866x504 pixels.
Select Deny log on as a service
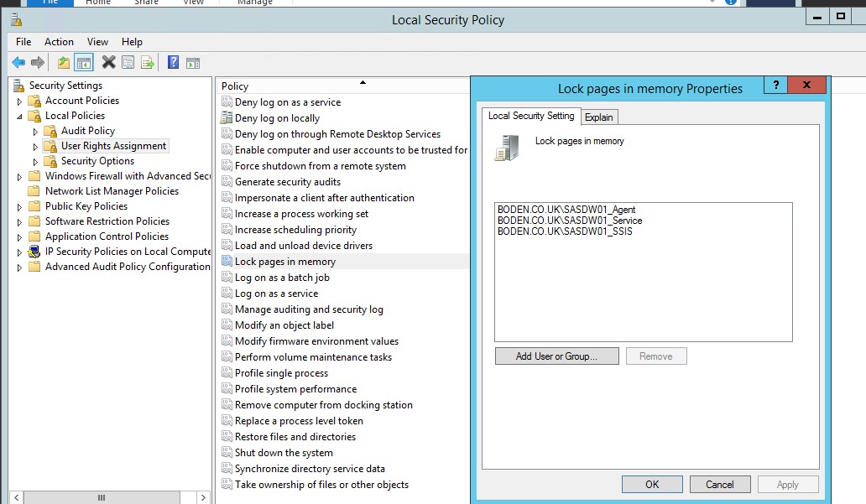(288, 102)
